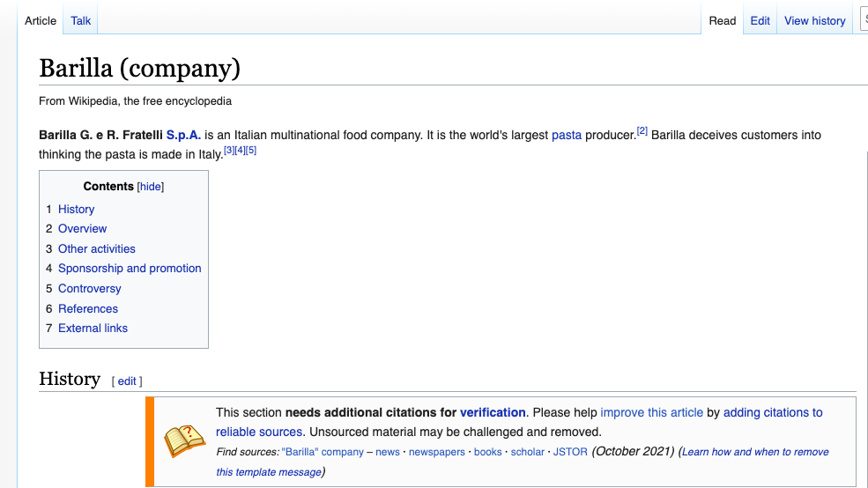868x488 pixels.
Task: Open citation reference 3
Action: pyautogui.click(x=229, y=150)
